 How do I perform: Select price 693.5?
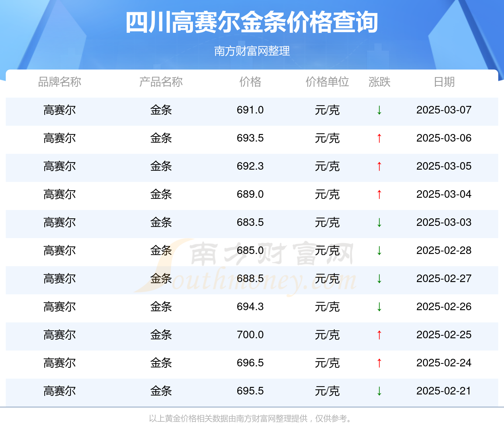tap(250, 138)
